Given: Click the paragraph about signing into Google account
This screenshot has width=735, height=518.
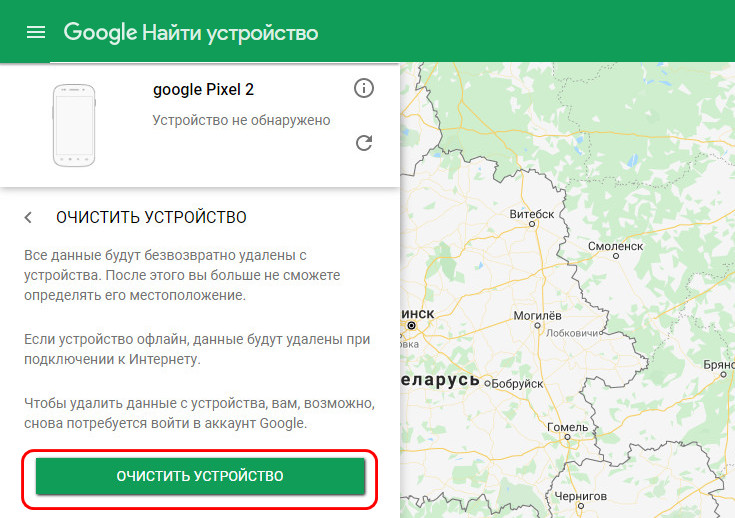Looking at the screenshot, I should 199,413.
